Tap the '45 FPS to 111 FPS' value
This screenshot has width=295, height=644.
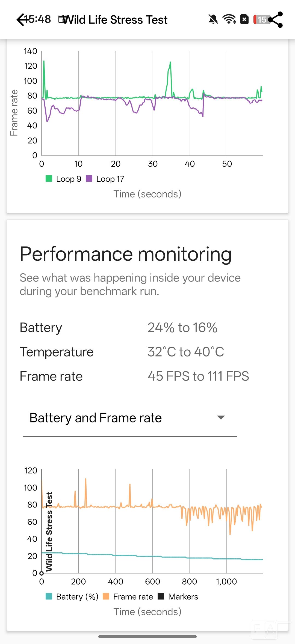click(198, 376)
